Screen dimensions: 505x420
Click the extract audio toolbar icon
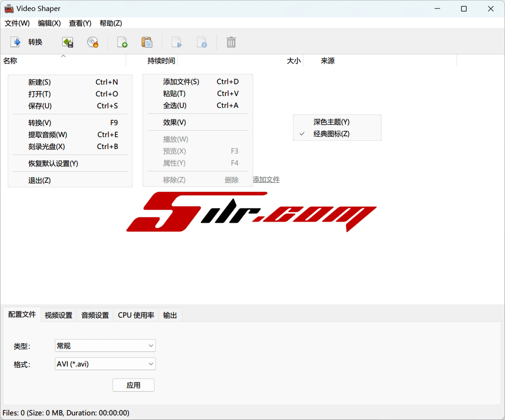pyautogui.click(x=67, y=42)
